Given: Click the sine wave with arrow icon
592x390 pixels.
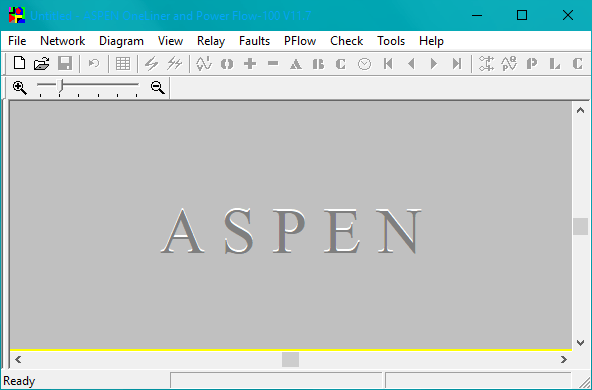Looking at the screenshot, I should point(204,64).
